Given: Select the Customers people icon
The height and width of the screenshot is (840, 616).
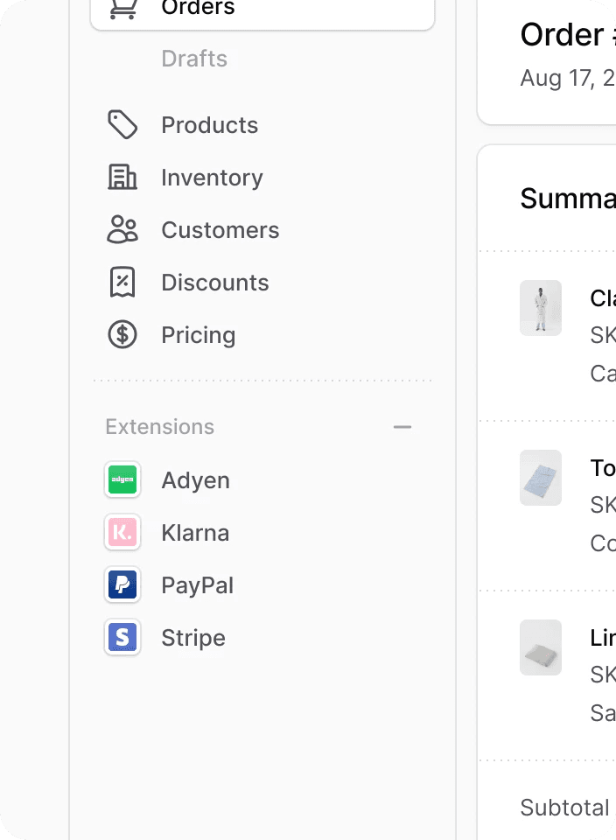Looking at the screenshot, I should 122,229.
